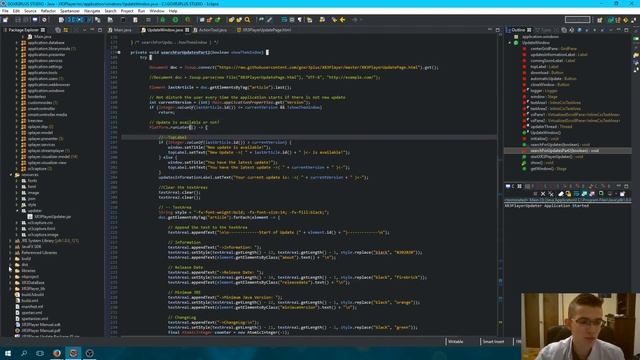Expand the libraries folder
The image size is (640, 360).
pos(11,271)
